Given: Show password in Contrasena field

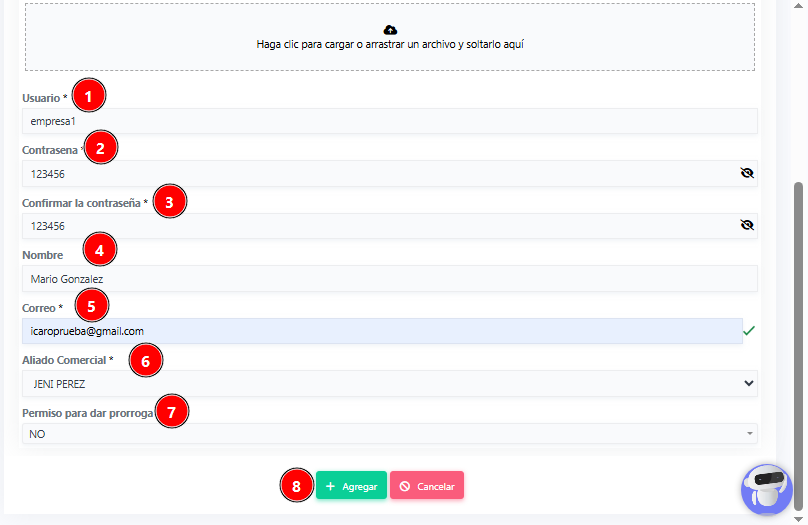Looking at the screenshot, I should click(746, 173).
